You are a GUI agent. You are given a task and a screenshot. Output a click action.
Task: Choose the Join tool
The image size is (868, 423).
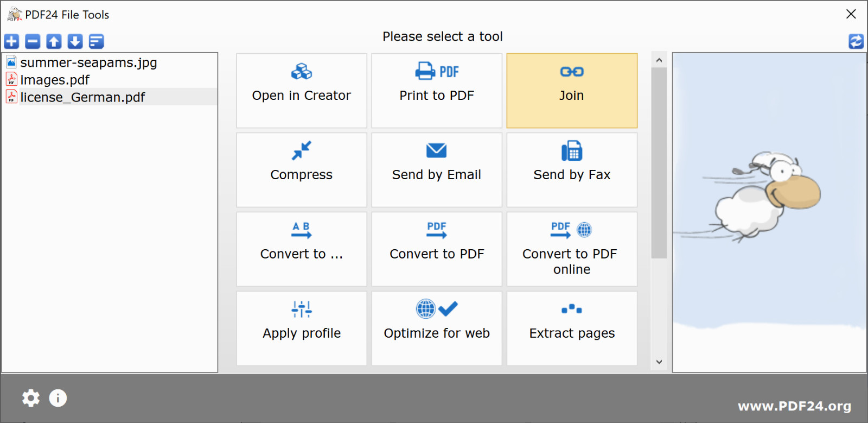point(572,91)
